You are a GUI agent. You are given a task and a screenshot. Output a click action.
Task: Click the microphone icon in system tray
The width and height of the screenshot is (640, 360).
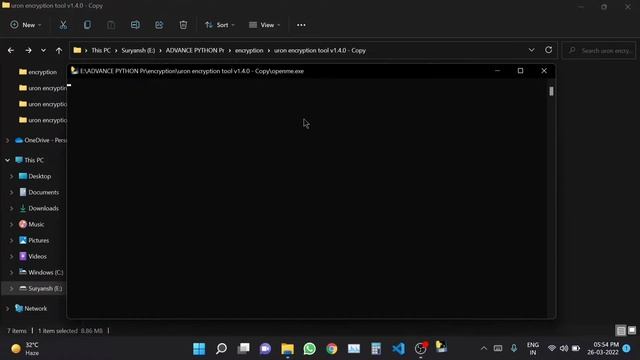tap(514, 349)
